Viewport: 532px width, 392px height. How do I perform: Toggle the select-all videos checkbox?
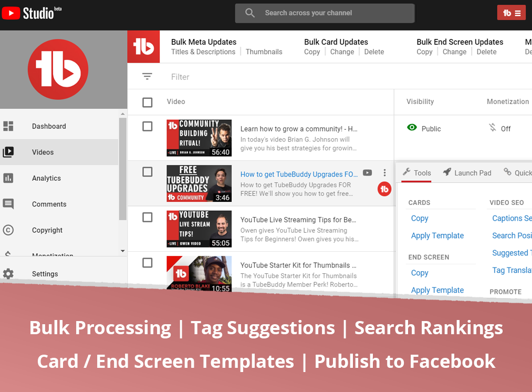pyautogui.click(x=147, y=102)
